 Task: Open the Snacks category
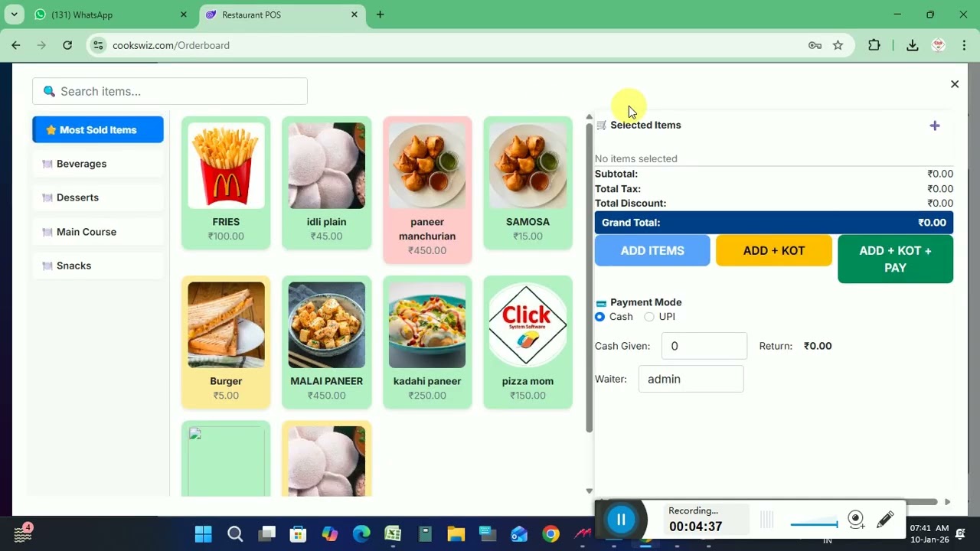click(98, 266)
